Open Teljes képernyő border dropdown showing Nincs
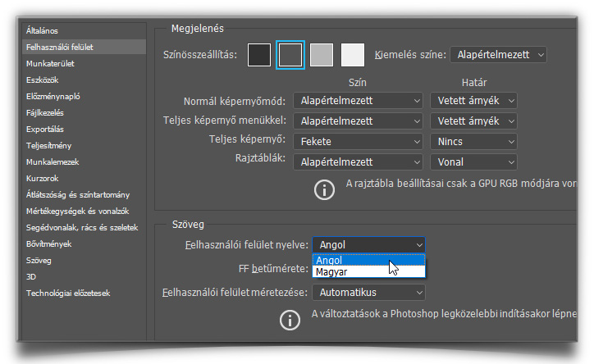 [x=473, y=141]
